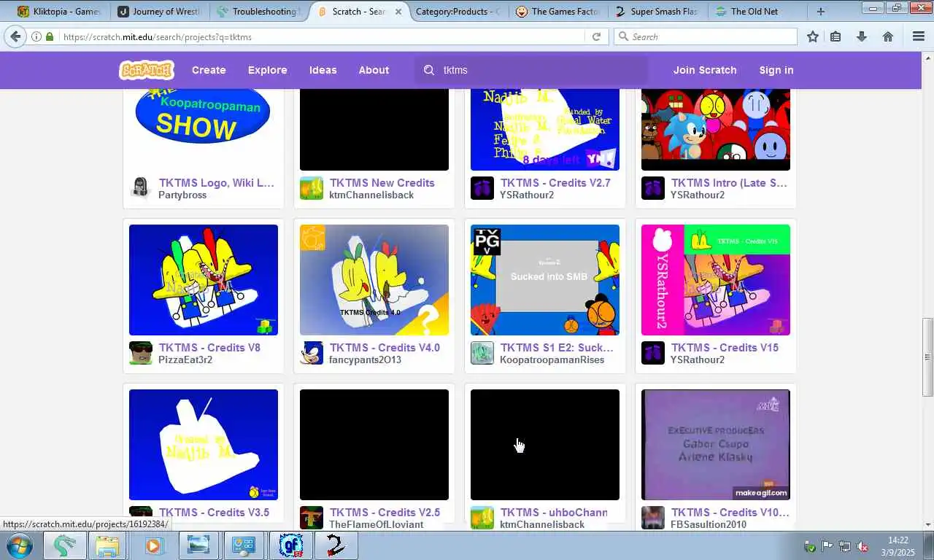Open Ideas in the Scratch menu
Image resolution: width=934 pixels, height=560 pixels.
pyautogui.click(x=323, y=70)
